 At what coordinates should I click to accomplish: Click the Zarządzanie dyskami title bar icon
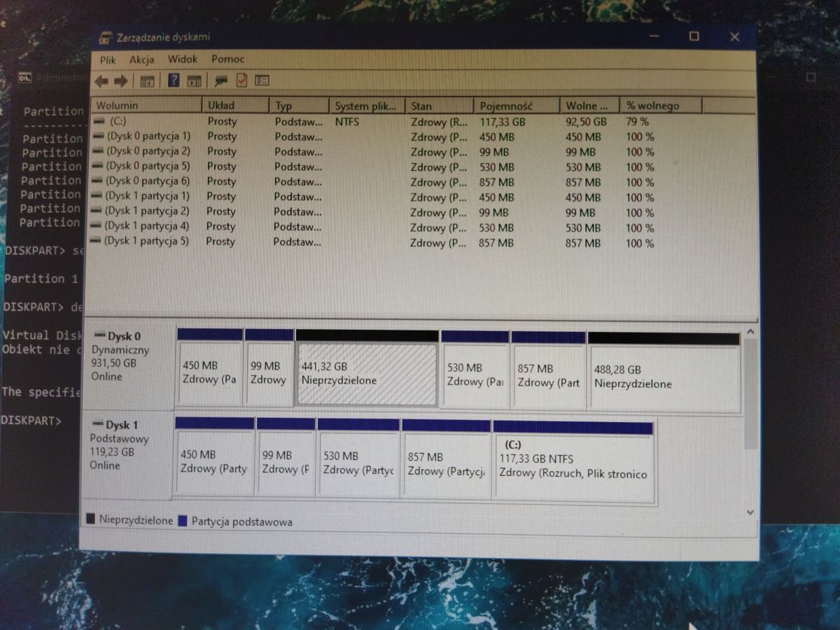point(104,36)
